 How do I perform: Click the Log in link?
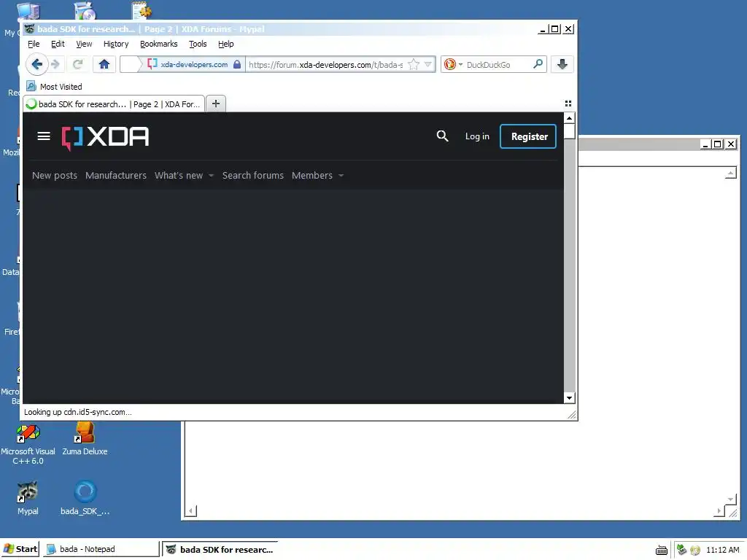pos(477,136)
